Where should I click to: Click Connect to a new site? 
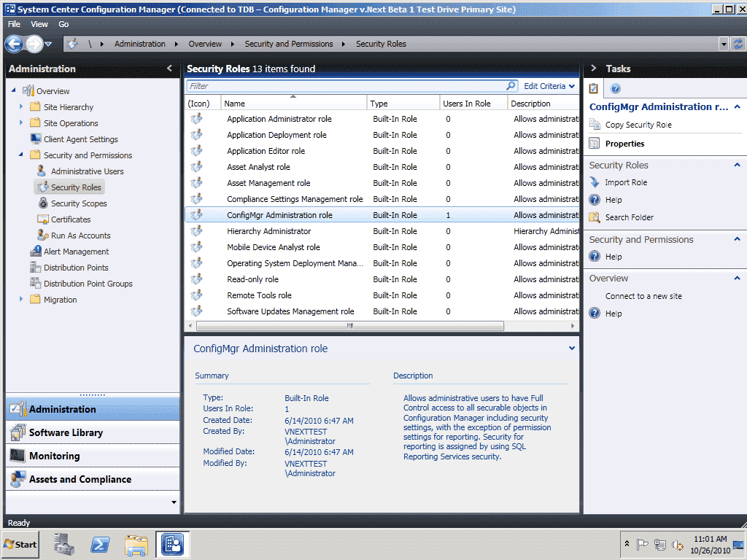tap(643, 295)
